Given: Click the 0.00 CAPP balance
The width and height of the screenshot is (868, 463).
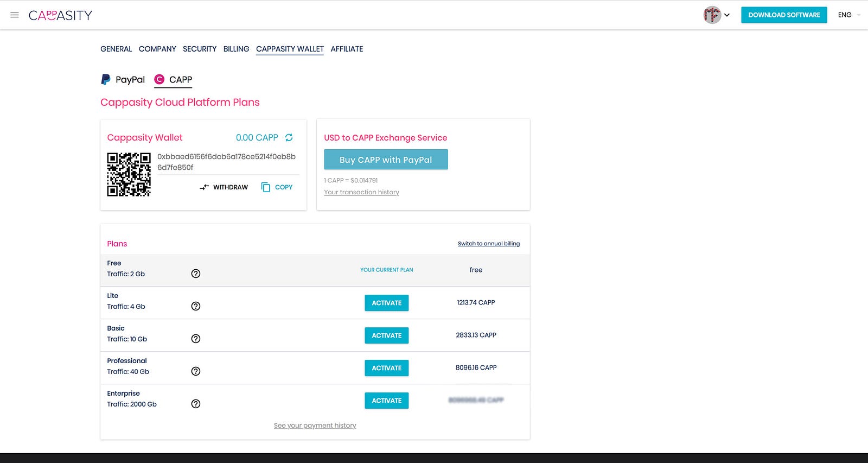Looking at the screenshot, I should pyautogui.click(x=257, y=138).
